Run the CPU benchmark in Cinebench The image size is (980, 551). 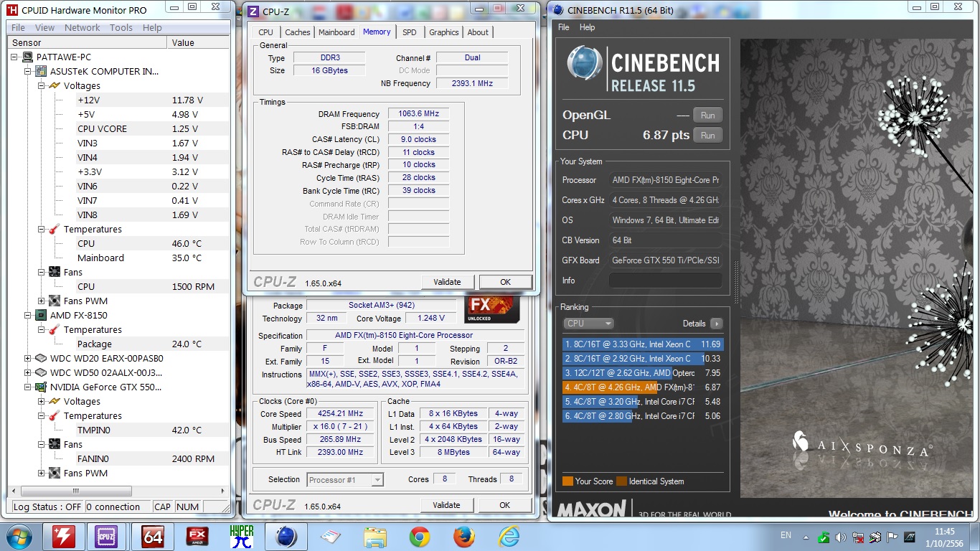707,135
